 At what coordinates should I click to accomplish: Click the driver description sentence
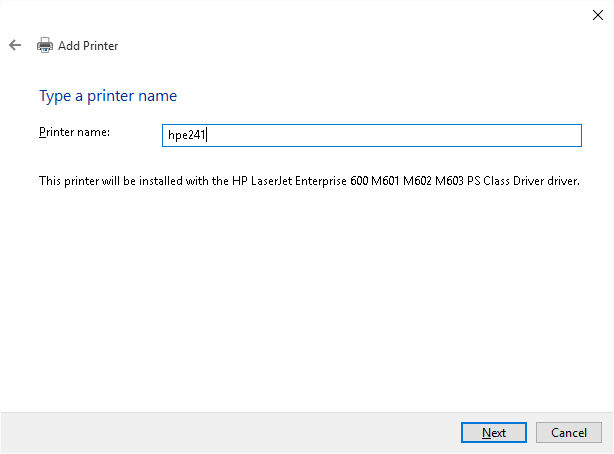(x=309, y=181)
